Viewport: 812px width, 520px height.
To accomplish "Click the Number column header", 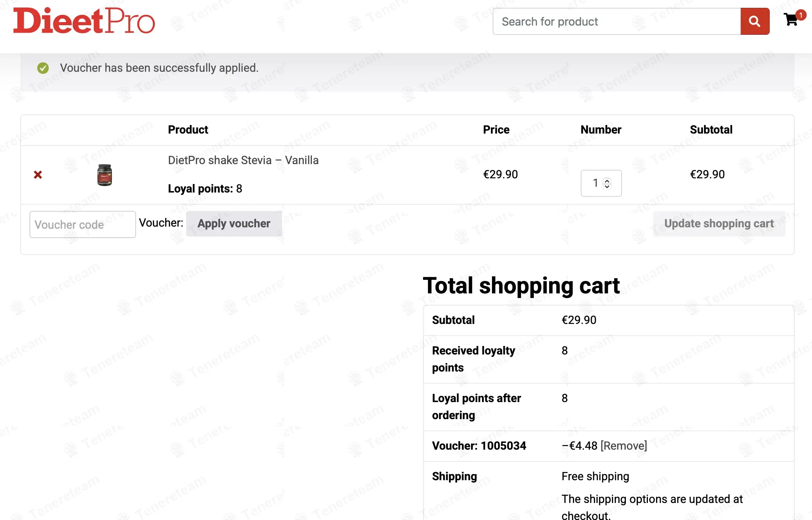I will [x=601, y=130].
